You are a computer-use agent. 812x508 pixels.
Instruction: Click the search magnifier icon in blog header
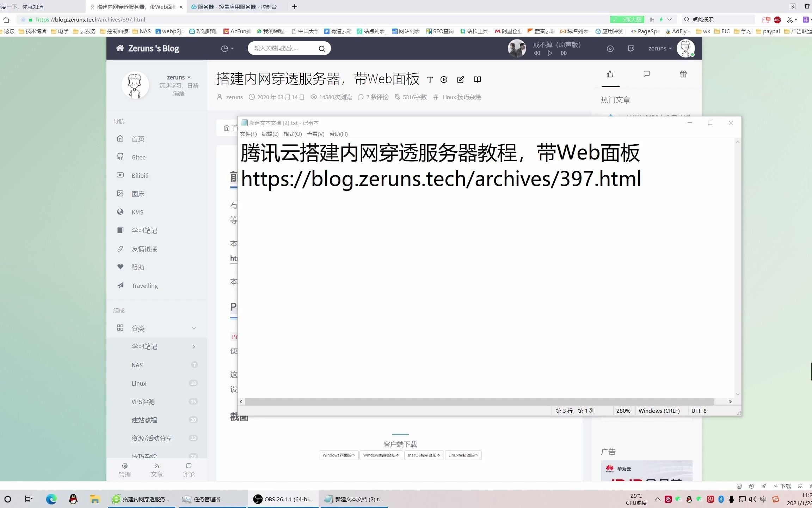[322, 49]
